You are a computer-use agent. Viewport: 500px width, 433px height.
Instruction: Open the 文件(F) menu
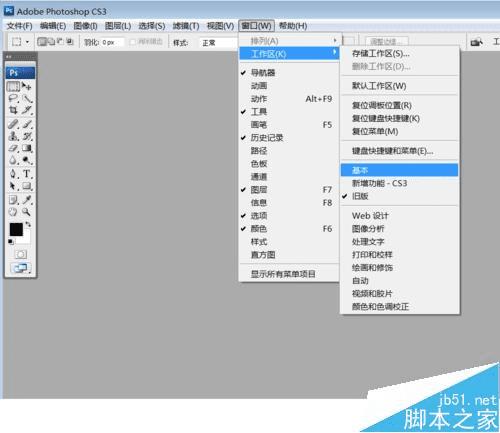(19, 26)
